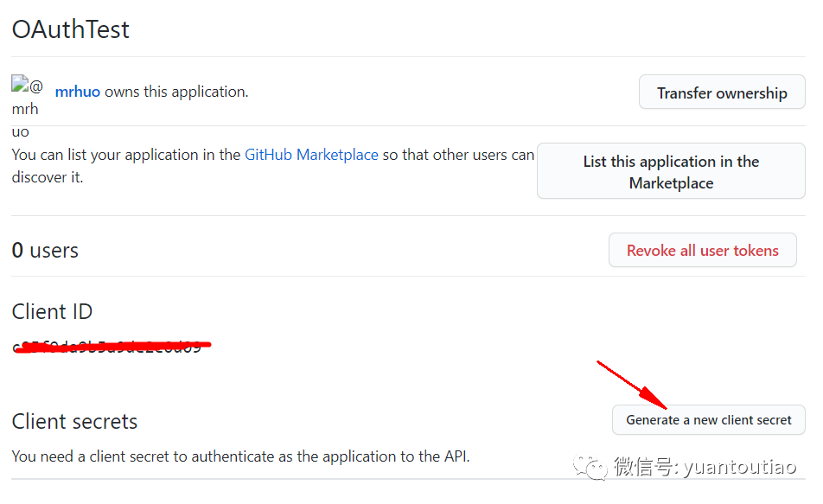Click the Transfer ownership button
The width and height of the screenshot is (823, 504).
[x=722, y=93]
